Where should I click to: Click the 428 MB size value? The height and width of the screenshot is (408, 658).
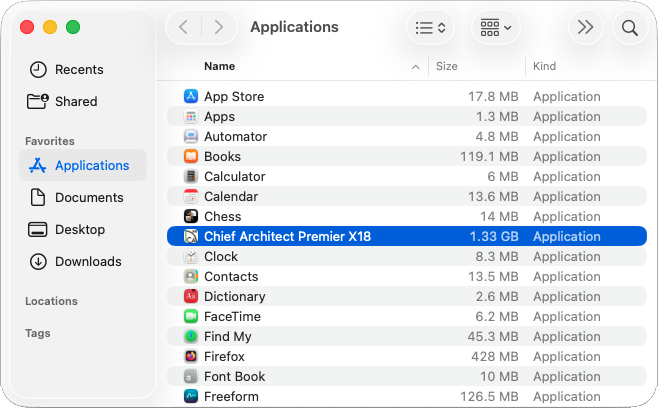[495, 356]
